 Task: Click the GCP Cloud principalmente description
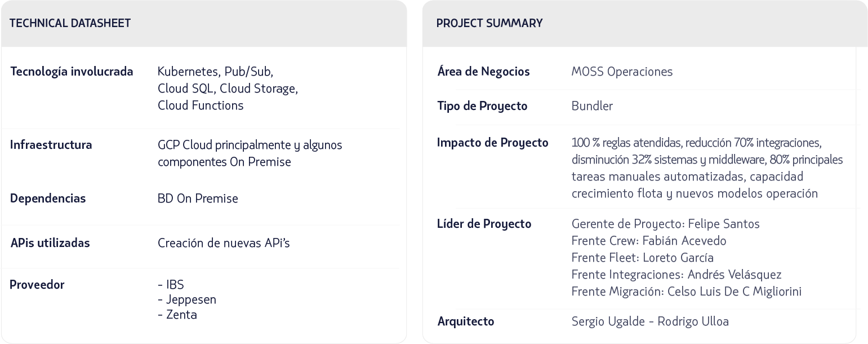250,145
